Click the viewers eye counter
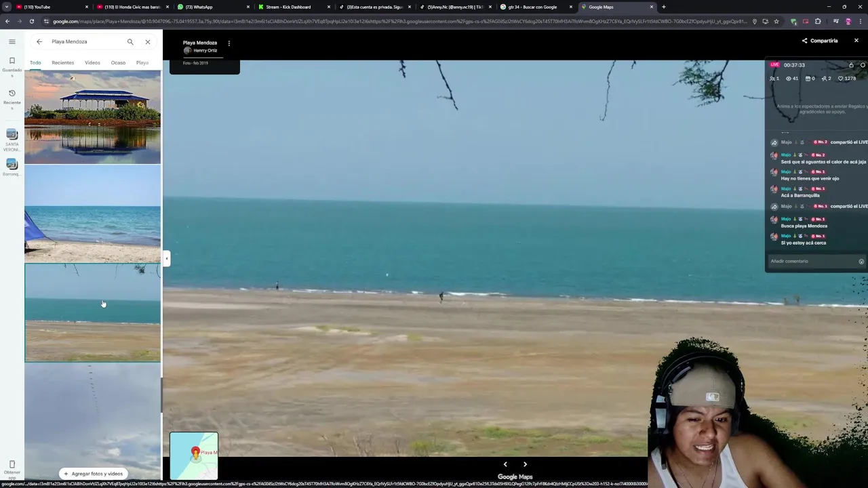Screen dimensions: 868x488 792,79
